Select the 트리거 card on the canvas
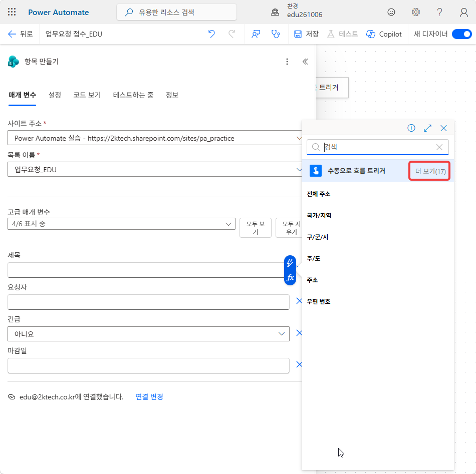476x474 pixels. coord(332,88)
